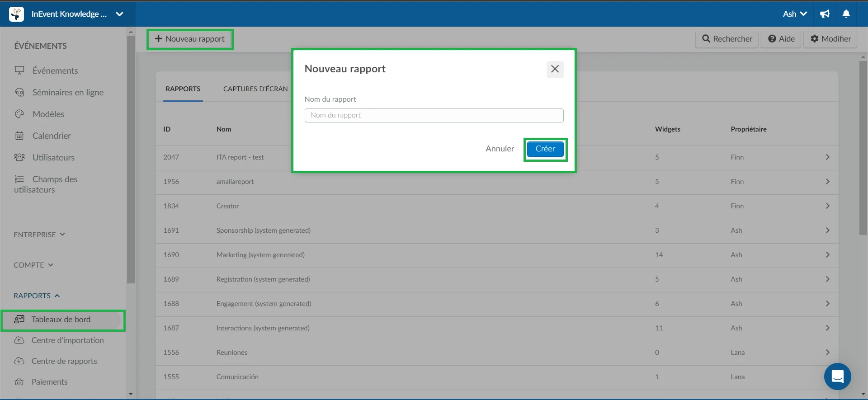Click the Événements sidebar icon
868x400 pixels.
19,71
